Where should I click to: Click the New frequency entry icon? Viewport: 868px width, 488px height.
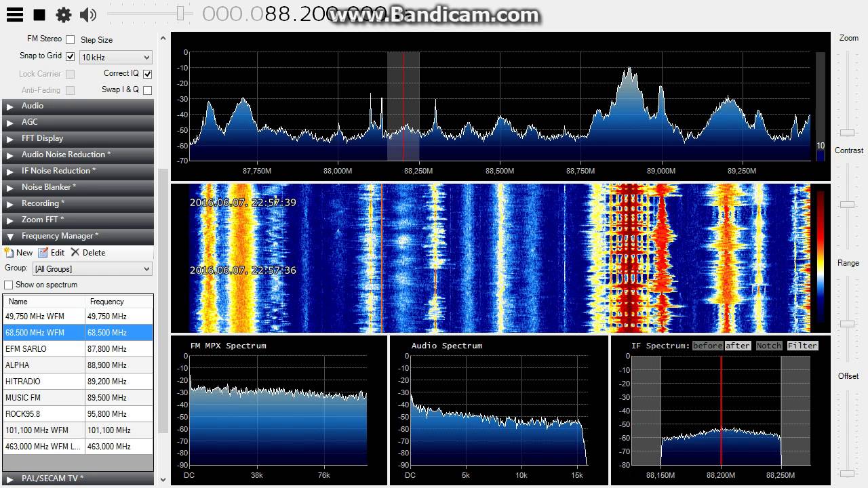pyautogui.click(x=9, y=252)
